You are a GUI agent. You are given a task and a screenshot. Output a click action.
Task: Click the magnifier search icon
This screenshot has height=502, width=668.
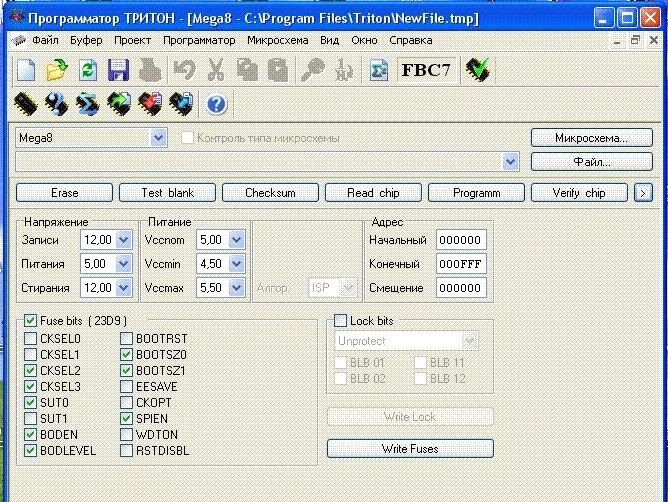[313, 70]
